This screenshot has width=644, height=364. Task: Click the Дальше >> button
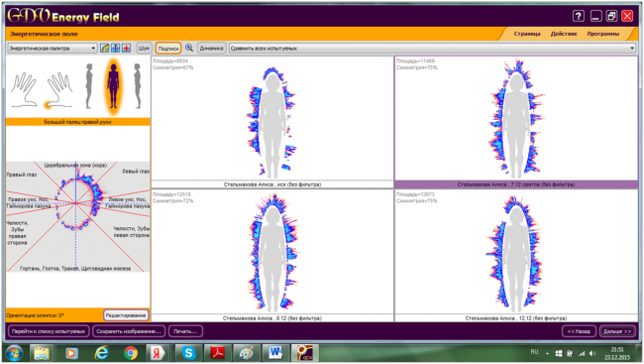[x=617, y=331]
